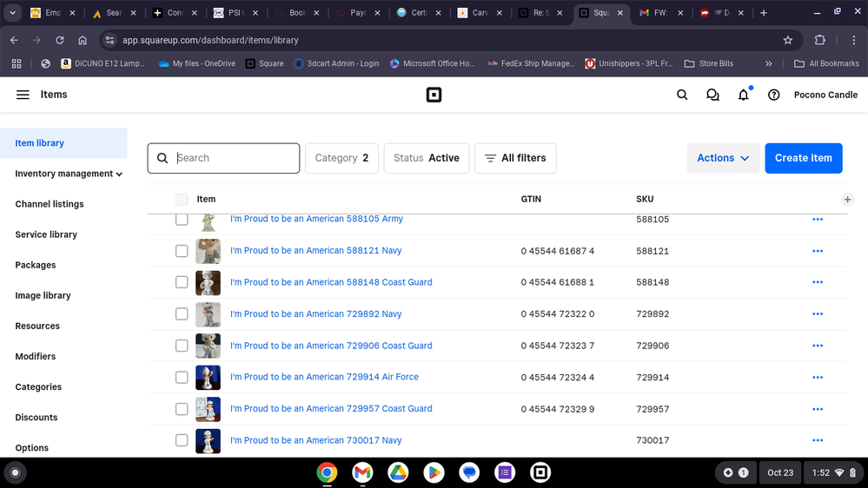The width and height of the screenshot is (868, 488).
Task: Open the notifications bell
Action: pos(743,95)
